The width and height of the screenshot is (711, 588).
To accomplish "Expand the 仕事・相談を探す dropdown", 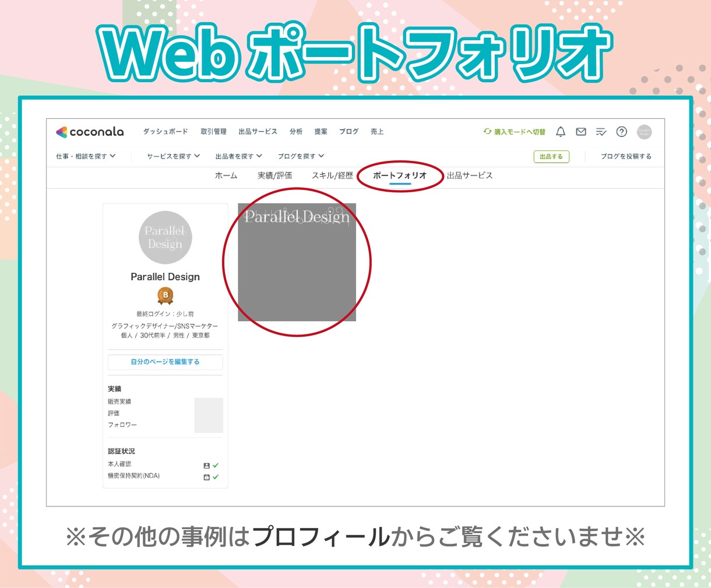I will (86, 156).
